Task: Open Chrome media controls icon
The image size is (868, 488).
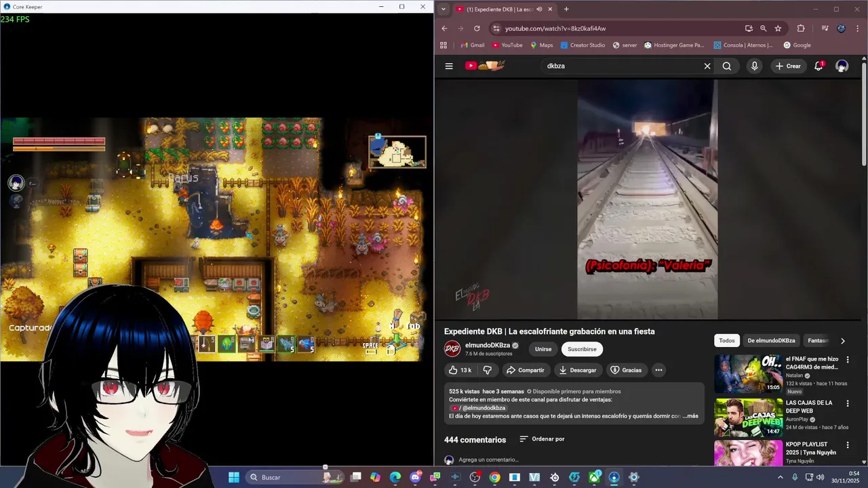Action: 825,28
